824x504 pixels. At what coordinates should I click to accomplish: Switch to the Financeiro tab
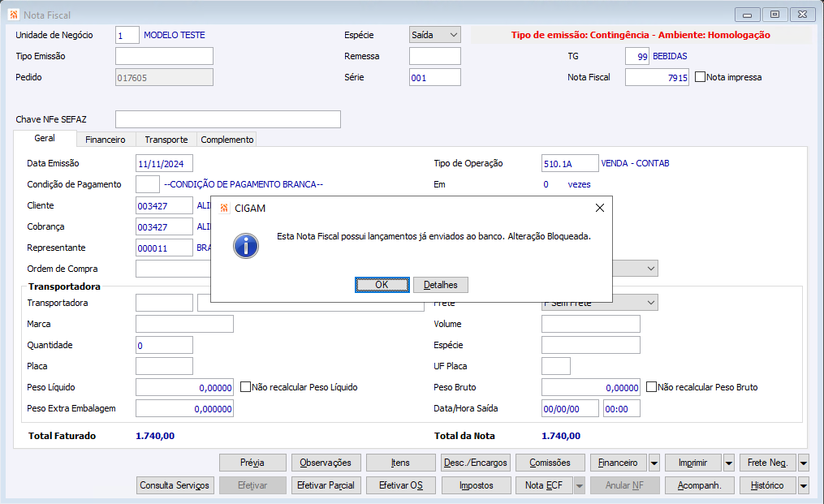(x=106, y=140)
